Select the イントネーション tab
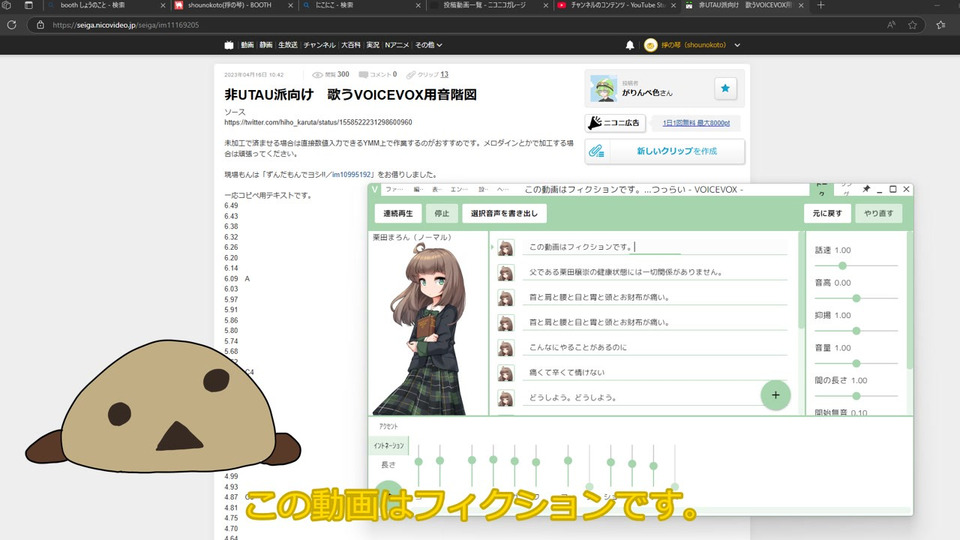 [x=389, y=446]
